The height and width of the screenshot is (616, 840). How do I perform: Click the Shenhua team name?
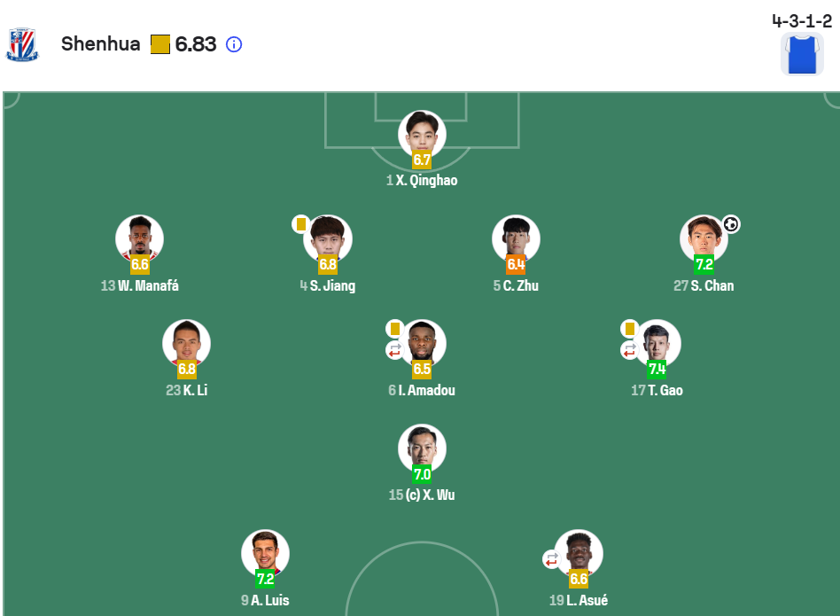tap(100, 44)
